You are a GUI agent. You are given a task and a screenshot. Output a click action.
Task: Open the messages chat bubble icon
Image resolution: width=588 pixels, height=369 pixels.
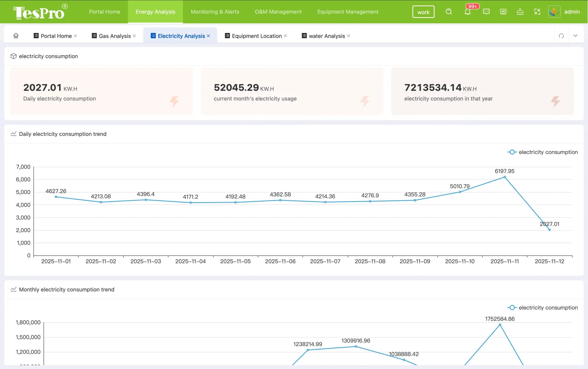(x=486, y=12)
